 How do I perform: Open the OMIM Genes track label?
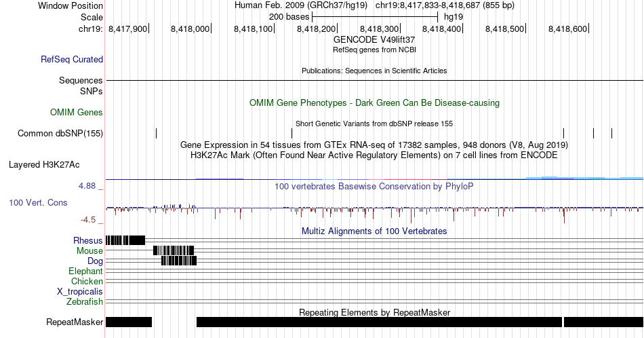pos(77,112)
